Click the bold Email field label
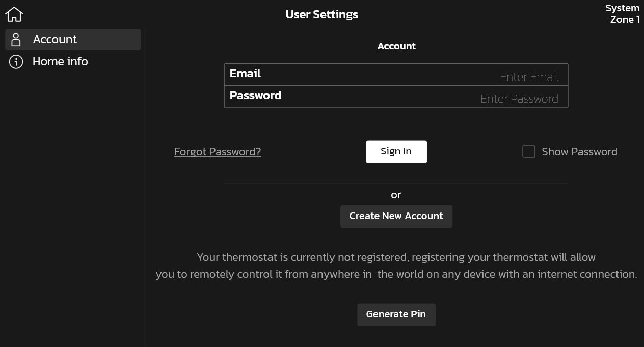 coord(245,74)
